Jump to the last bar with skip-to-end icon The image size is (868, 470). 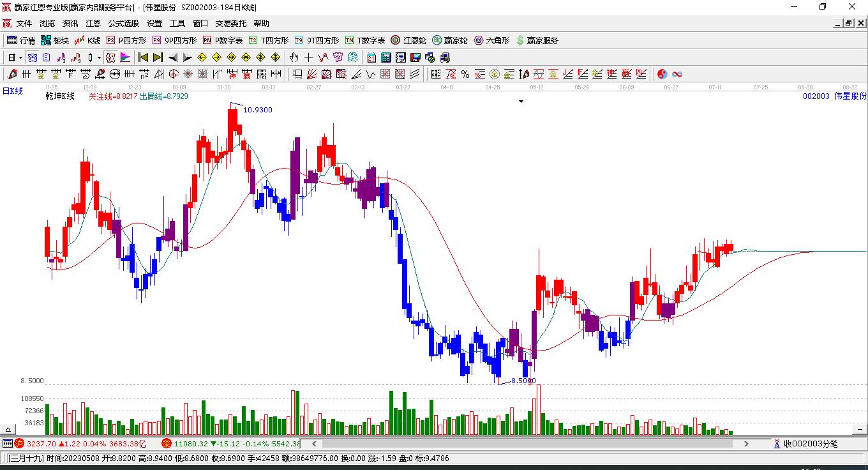158,57
